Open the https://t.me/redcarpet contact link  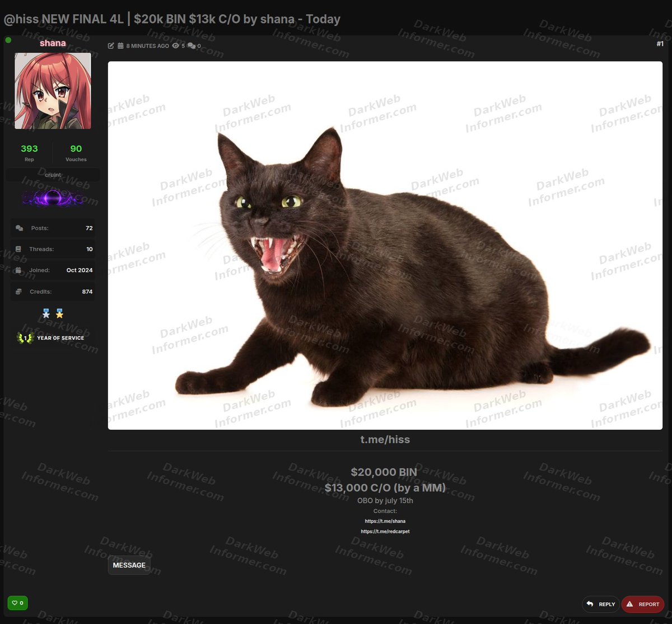pos(385,531)
